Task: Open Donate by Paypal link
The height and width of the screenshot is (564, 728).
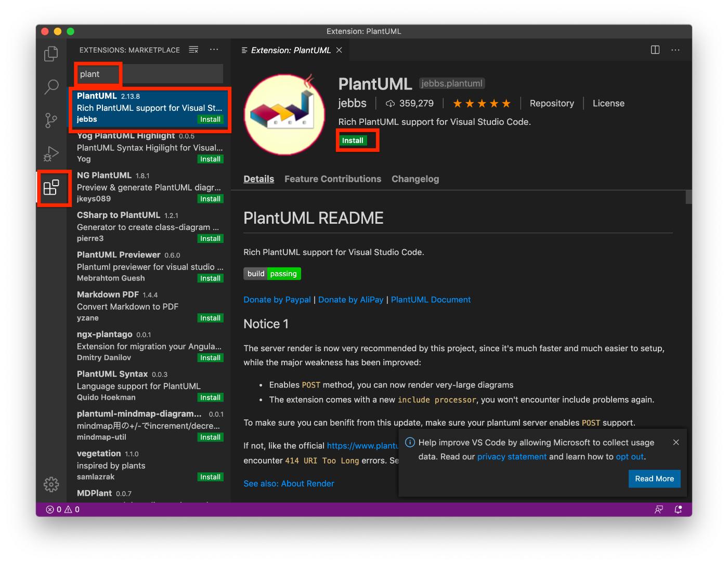Action: pyautogui.click(x=277, y=300)
